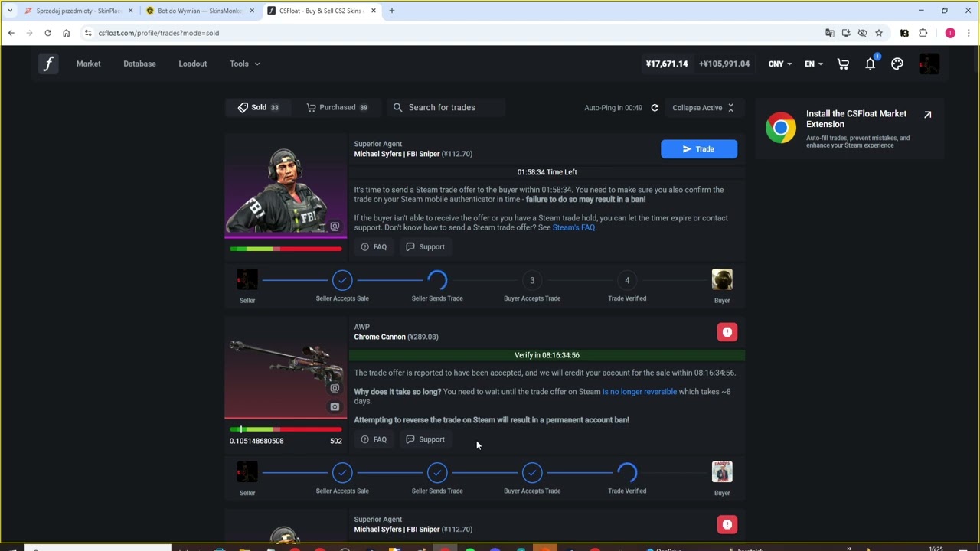
Task: Click the translate page icon in address bar
Action: (829, 33)
